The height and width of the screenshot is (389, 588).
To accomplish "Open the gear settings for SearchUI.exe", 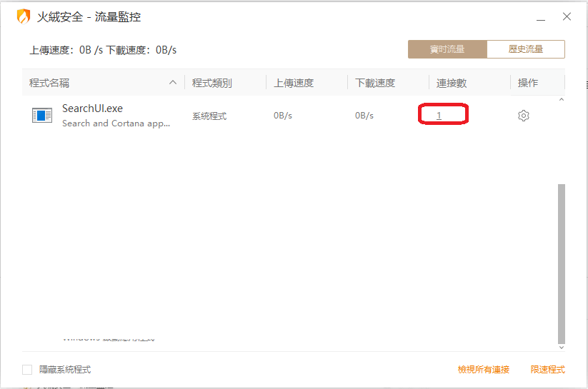I will [x=523, y=116].
